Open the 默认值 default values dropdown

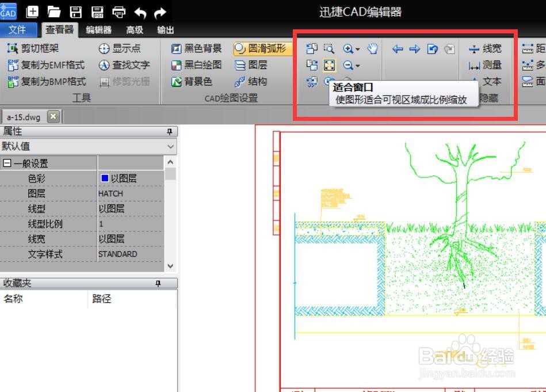point(169,147)
